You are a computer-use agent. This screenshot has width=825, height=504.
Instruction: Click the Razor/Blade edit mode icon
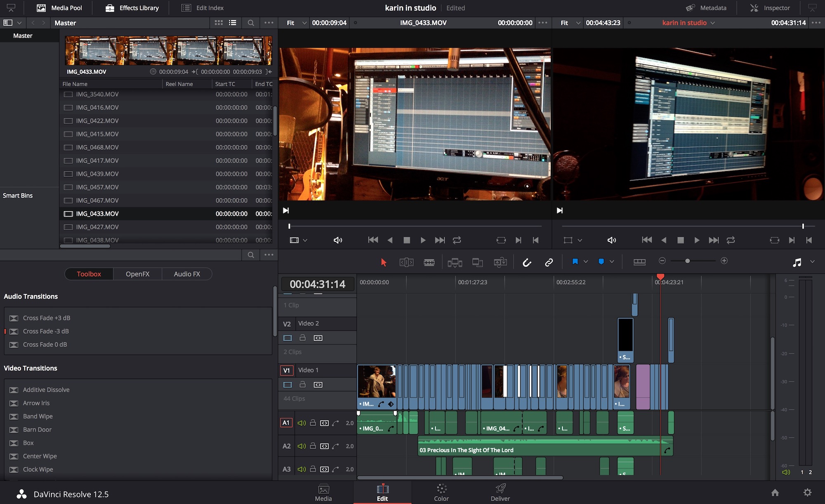[429, 262]
